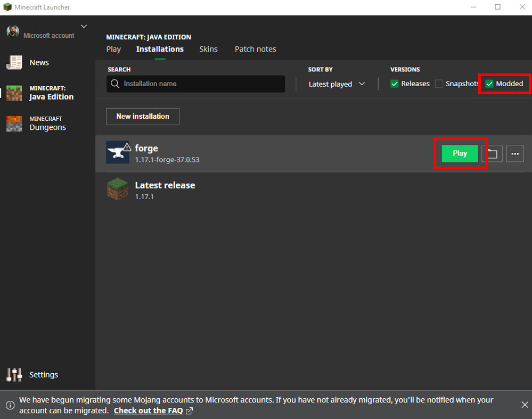This screenshot has height=419, width=532.
Task: Disable the Releases checkbox
Action: pos(395,84)
